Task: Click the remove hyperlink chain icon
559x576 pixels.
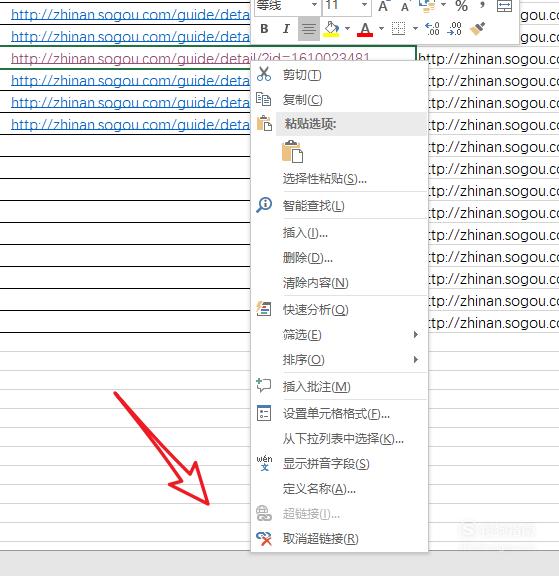Action: (264, 539)
